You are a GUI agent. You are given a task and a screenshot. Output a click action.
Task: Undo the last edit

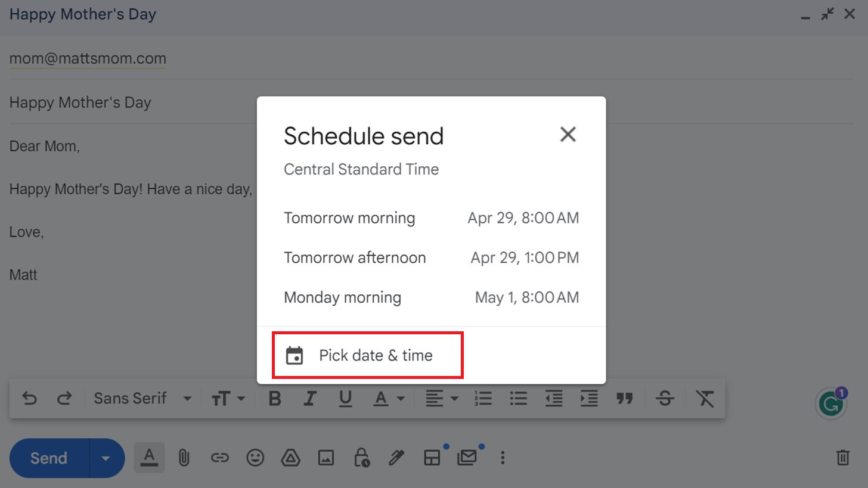click(x=29, y=399)
